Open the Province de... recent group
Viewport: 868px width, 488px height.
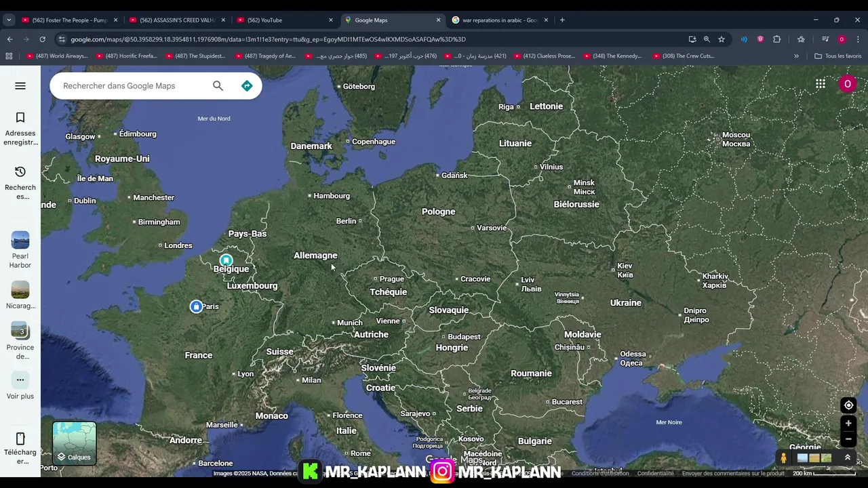coord(20,330)
